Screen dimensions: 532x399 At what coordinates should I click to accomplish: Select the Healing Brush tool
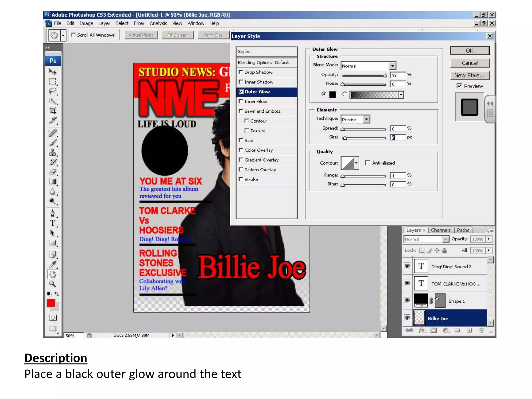[x=53, y=133]
